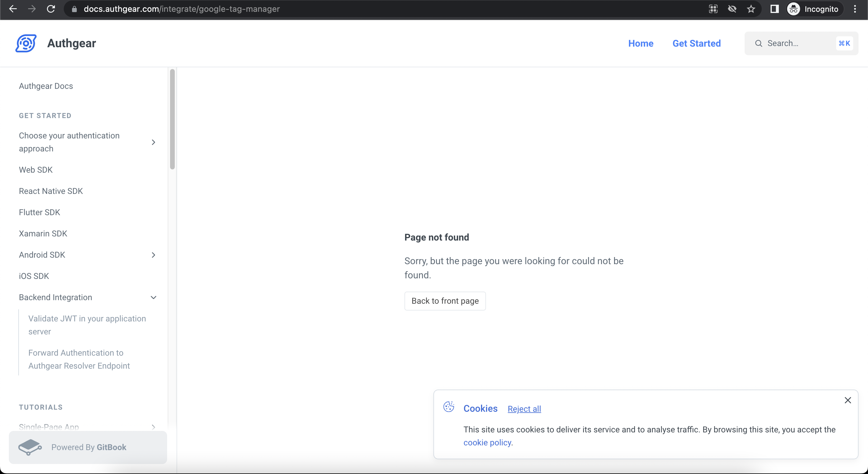The width and height of the screenshot is (868, 474).
Task: Toggle the eye icon in the toolbar
Action: 732,9
